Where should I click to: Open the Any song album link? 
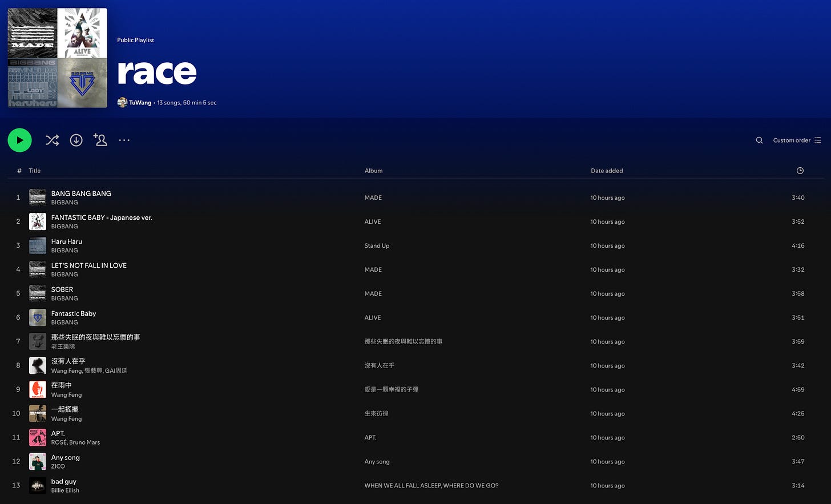377,461
